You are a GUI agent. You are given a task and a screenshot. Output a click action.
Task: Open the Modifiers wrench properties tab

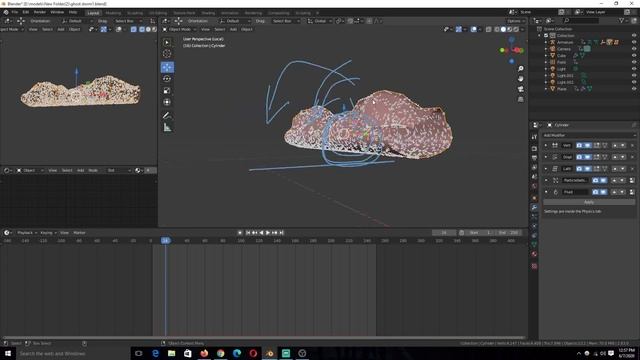click(x=534, y=207)
